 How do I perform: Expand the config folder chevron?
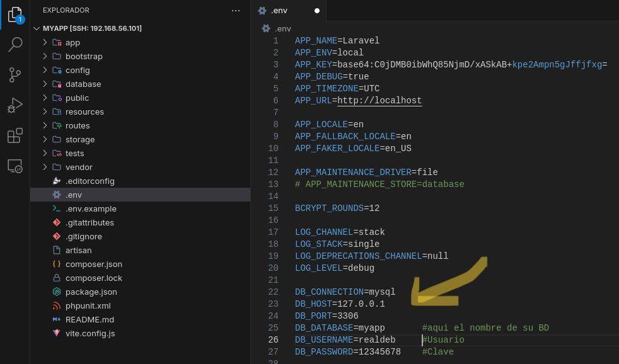(45, 70)
